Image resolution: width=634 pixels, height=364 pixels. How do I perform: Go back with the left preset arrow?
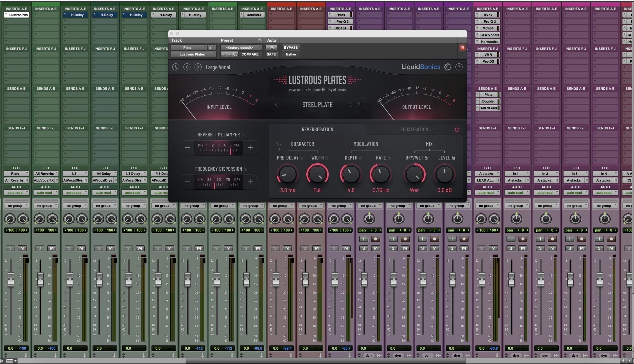point(187,67)
